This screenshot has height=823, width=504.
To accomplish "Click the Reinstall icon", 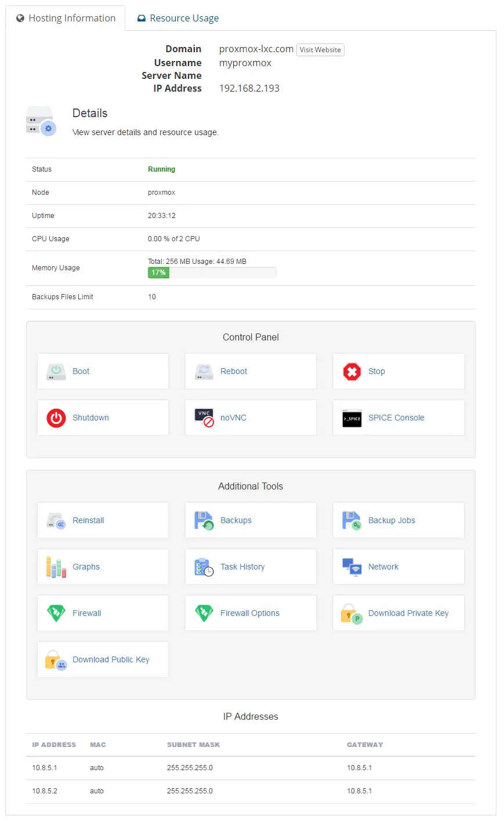I will point(56,520).
